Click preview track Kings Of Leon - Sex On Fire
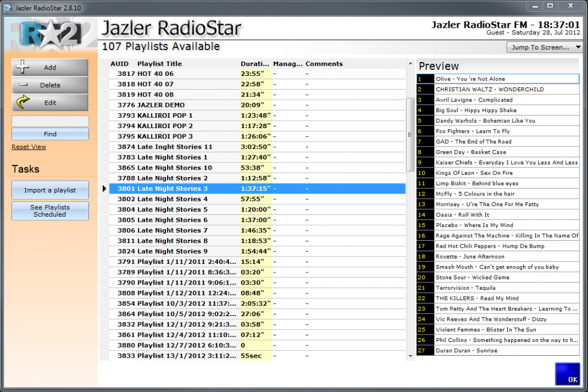Viewport: 588px width, 392px height. 498,173
